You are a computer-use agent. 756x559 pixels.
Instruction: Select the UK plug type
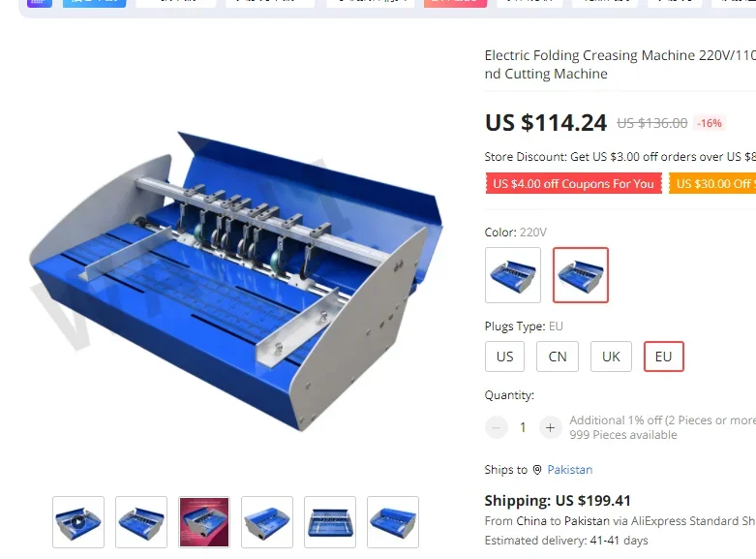click(611, 357)
